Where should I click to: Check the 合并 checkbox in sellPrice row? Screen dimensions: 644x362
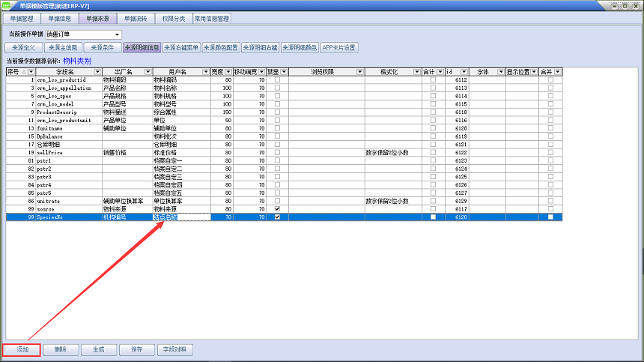tap(551, 152)
